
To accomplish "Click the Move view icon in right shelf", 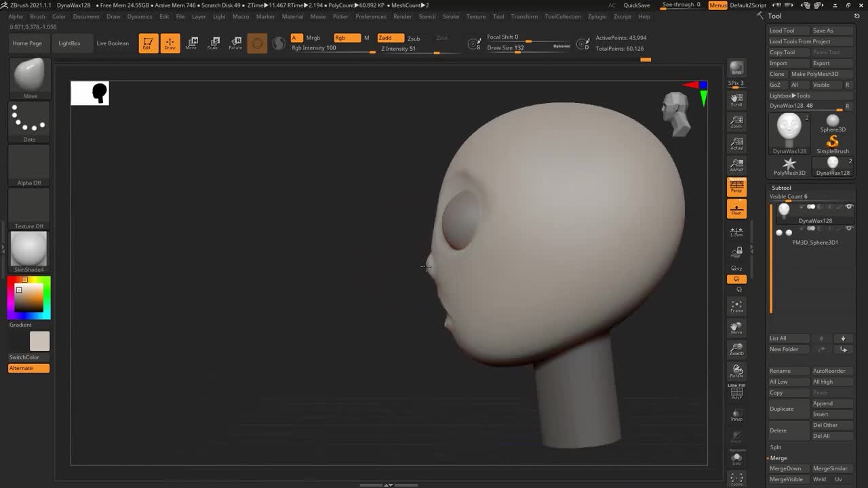I will (x=736, y=328).
